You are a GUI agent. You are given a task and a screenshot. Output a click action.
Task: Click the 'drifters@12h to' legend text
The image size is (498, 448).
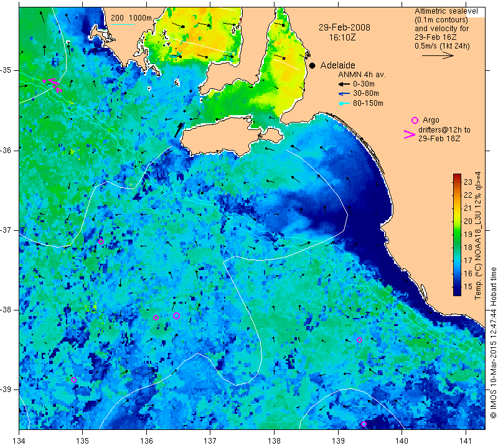click(x=444, y=130)
